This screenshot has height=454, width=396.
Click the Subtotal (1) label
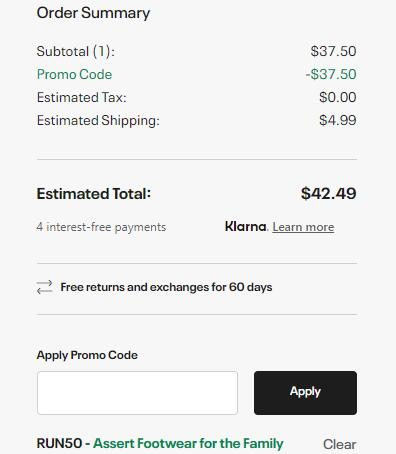click(x=76, y=52)
